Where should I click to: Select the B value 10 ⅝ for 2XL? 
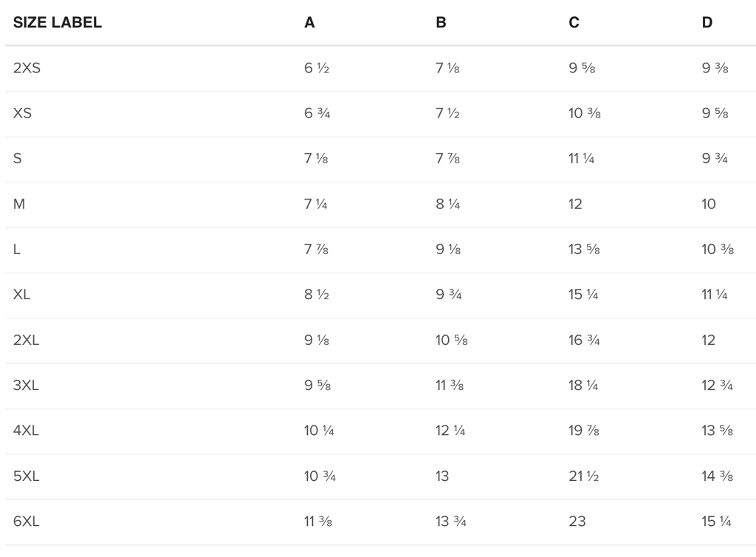[451, 341]
